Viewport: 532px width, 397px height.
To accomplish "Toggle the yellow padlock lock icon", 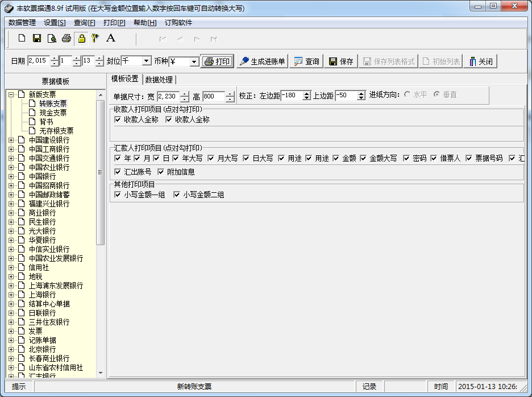I will click(x=81, y=38).
